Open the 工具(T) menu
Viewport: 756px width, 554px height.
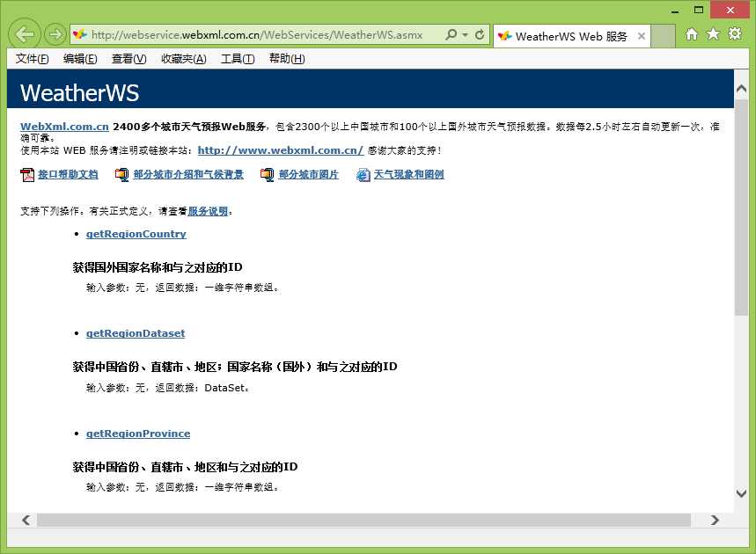pos(238,59)
